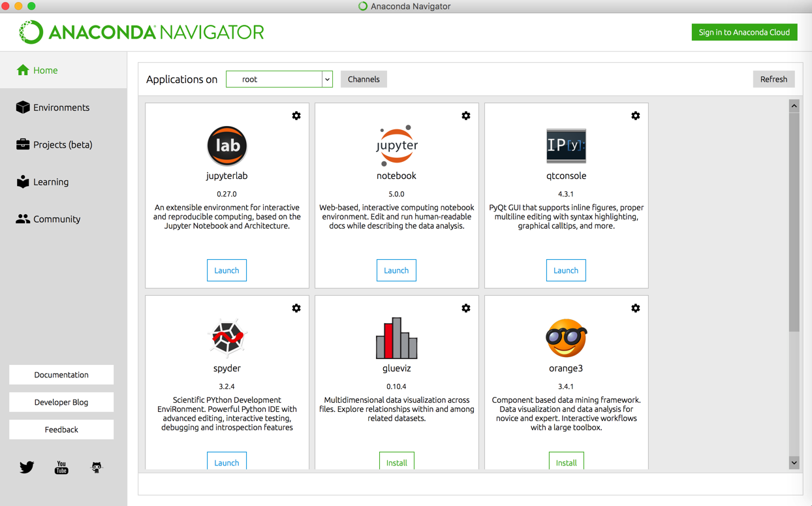Click the qtconsole IPy logo
812x506 pixels.
[566, 145]
